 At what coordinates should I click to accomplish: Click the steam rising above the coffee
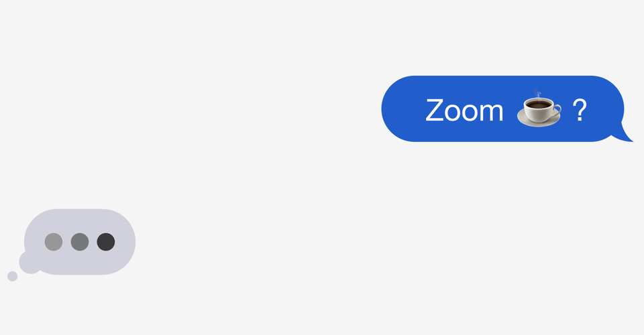coord(537,94)
